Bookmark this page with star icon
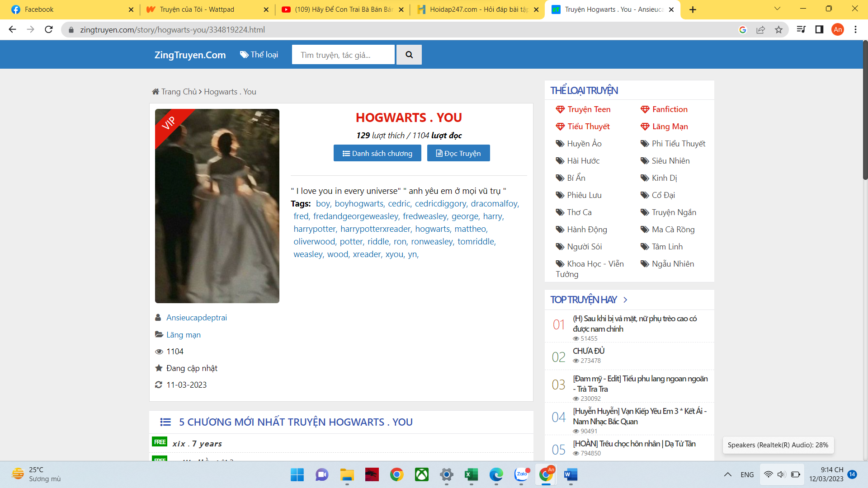This screenshot has width=868, height=488. pos(778,30)
